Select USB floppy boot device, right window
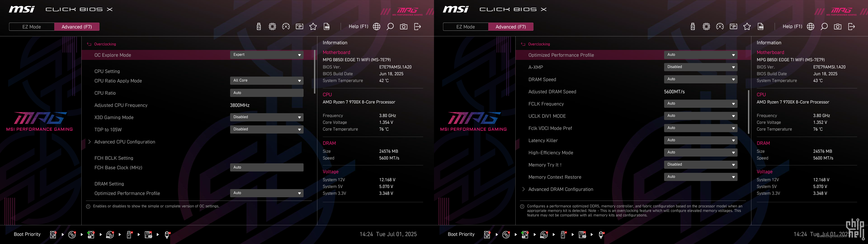Image resolution: width=868 pixels, height=244 pixels. 582,235
